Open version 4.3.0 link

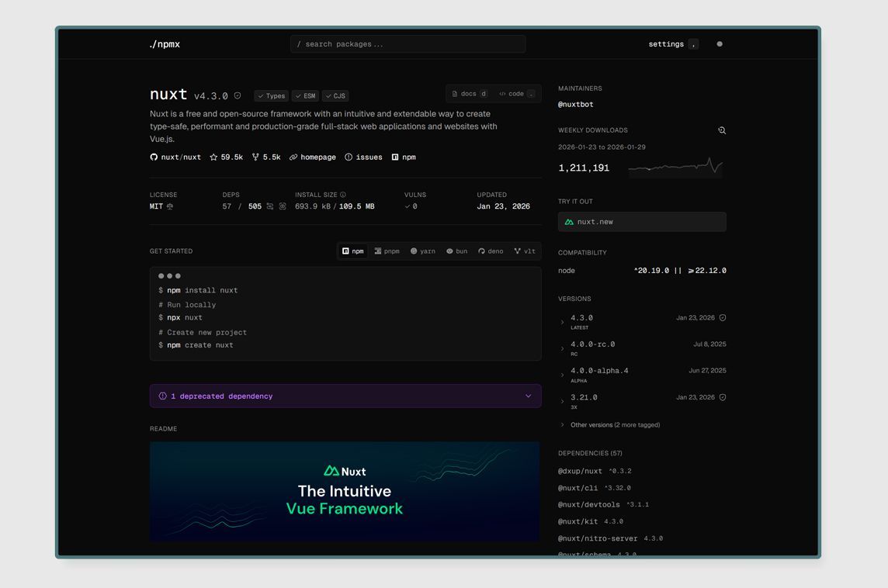pos(581,318)
